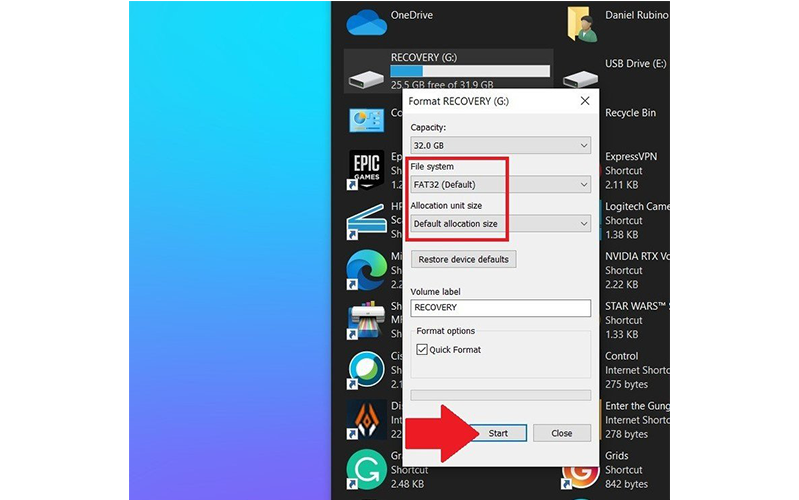Screen dimensions: 799x500
Task: Click the USB Drive (E:) label
Action: pos(635,64)
